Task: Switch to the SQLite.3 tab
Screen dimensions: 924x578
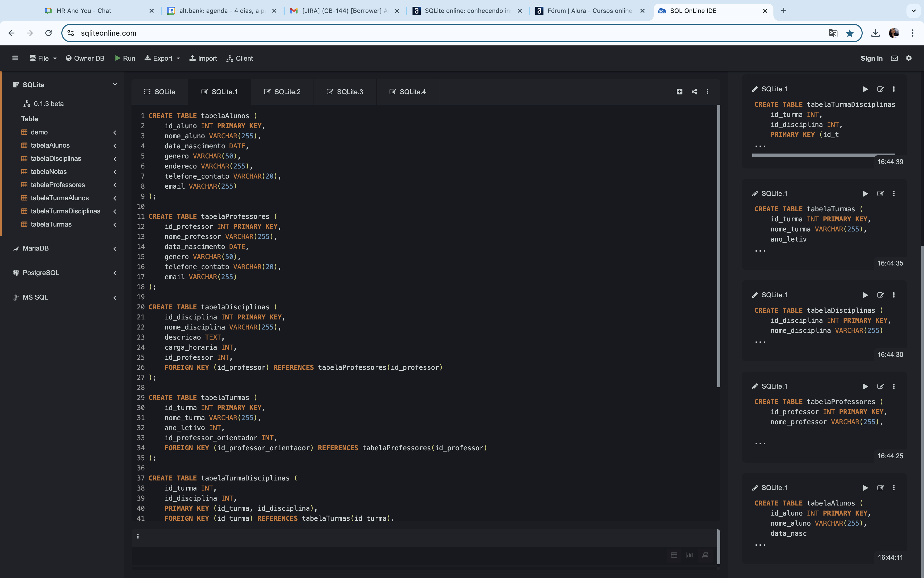Action: pos(345,92)
